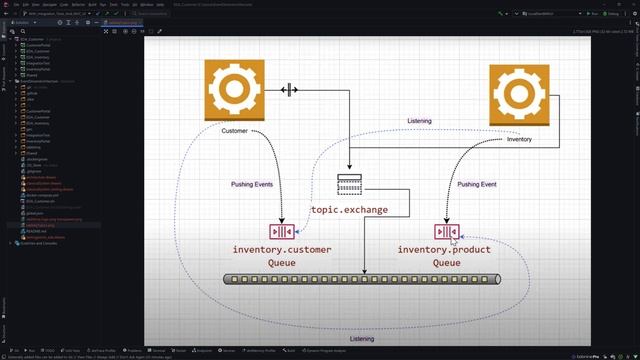Hide the Solution panel with minus icon
Screen dimensions: 640x360
tap(96, 22)
